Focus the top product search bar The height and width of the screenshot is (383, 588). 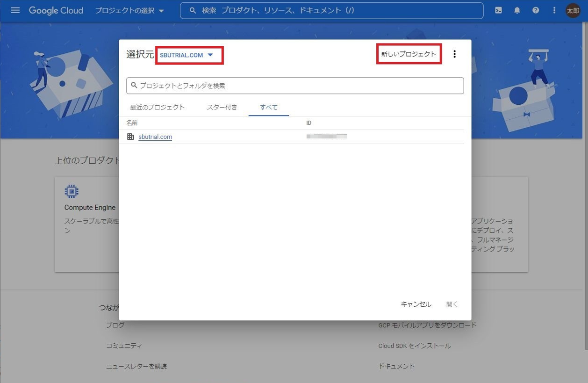(x=331, y=10)
